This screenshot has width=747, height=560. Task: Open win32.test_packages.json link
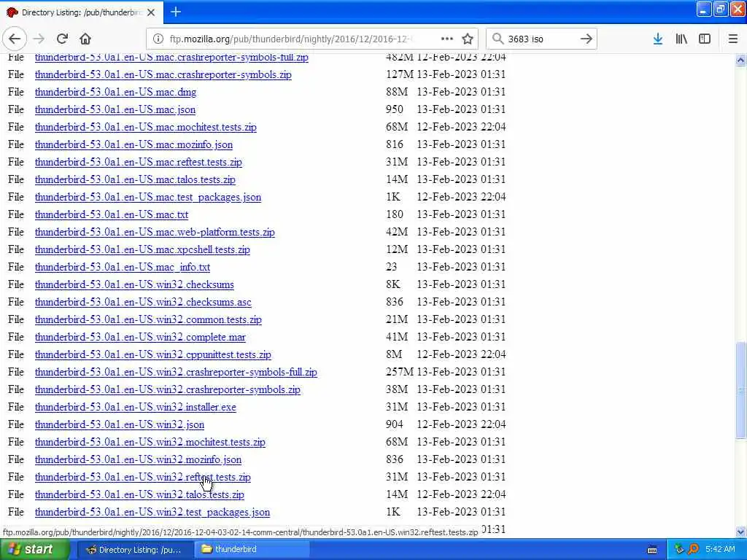(x=152, y=513)
